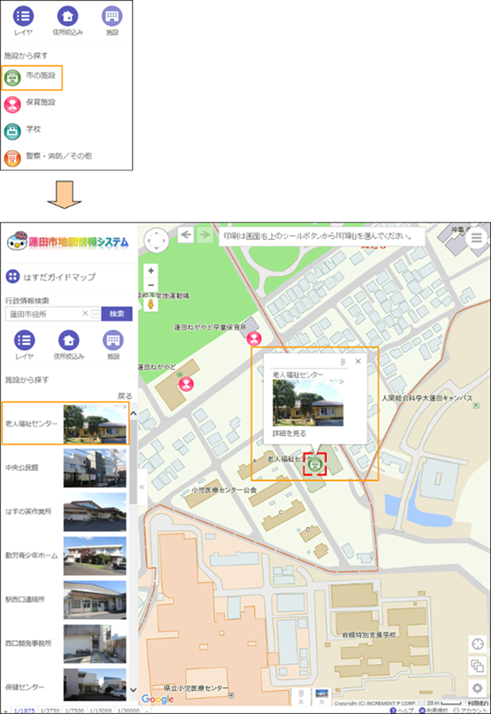
Task: Open the layer overlap copy icon
Action: click(477, 666)
